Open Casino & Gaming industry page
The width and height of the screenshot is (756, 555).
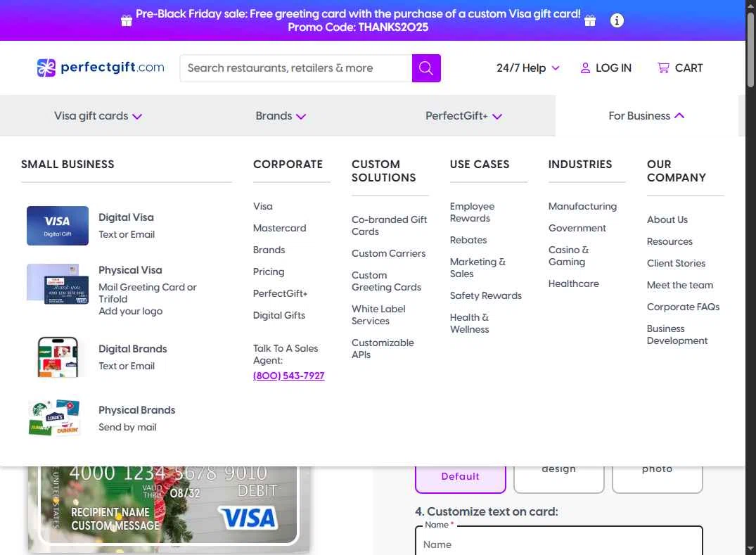568,256
